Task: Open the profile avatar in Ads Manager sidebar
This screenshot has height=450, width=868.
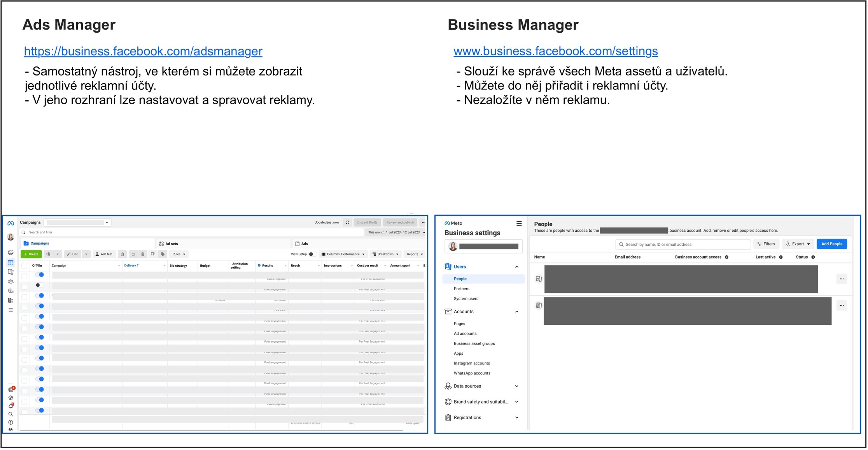Action: [x=10, y=237]
